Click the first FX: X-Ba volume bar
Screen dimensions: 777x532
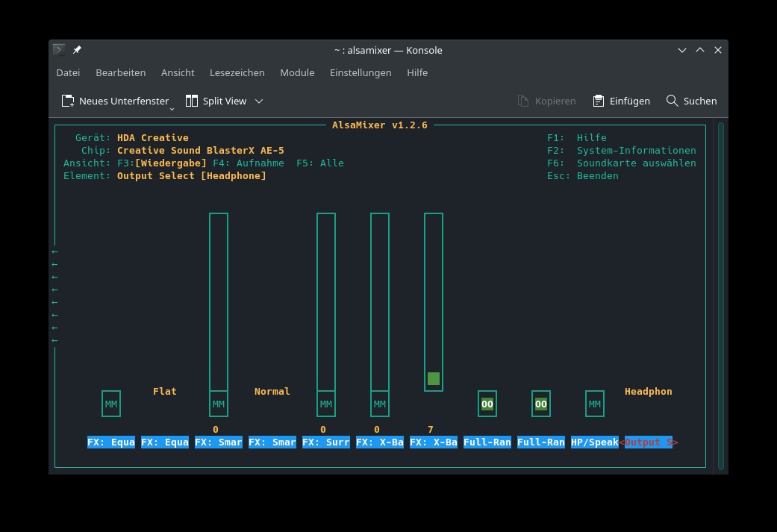(380, 301)
